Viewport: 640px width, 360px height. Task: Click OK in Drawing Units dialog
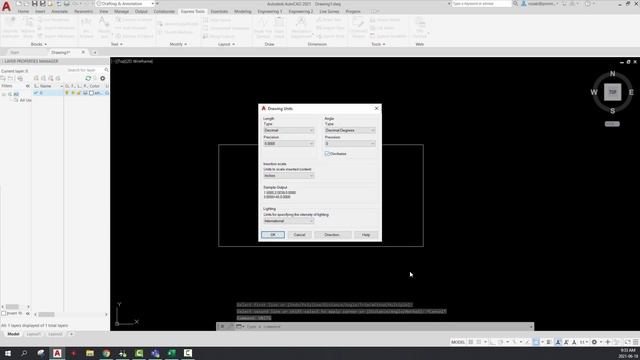pos(273,235)
